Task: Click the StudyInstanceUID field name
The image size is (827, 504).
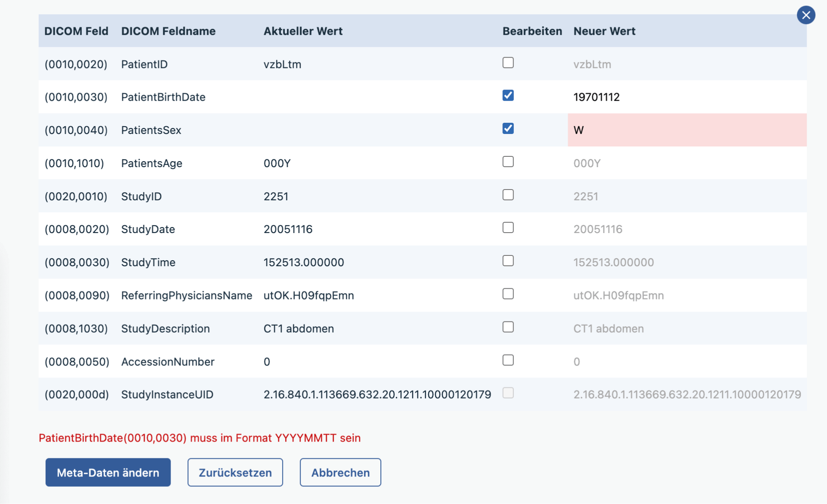Action: [x=167, y=395]
